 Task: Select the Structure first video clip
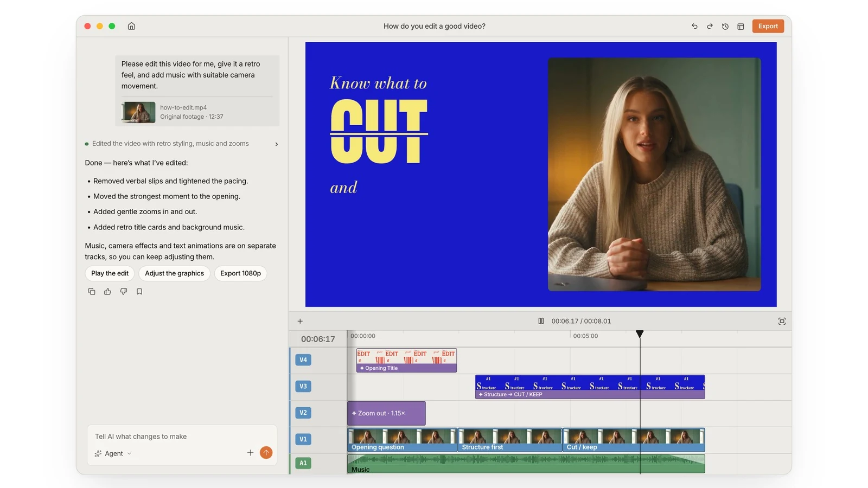point(510,440)
